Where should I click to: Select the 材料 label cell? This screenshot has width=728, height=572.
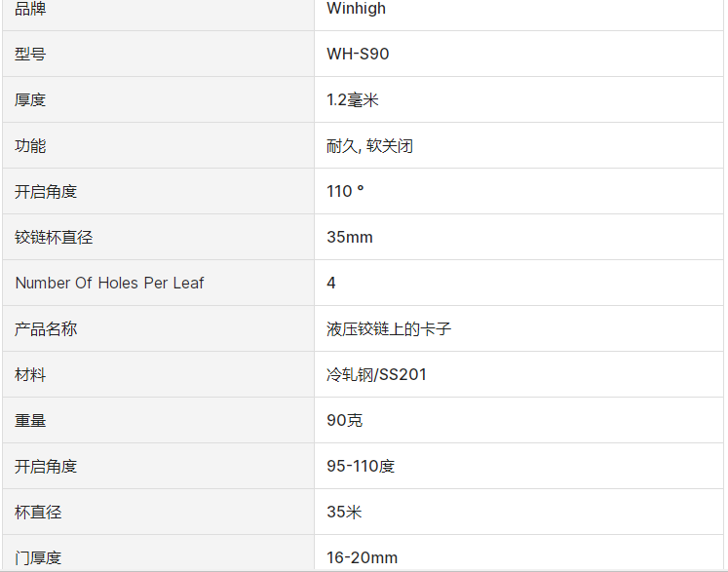click(x=30, y=374)
